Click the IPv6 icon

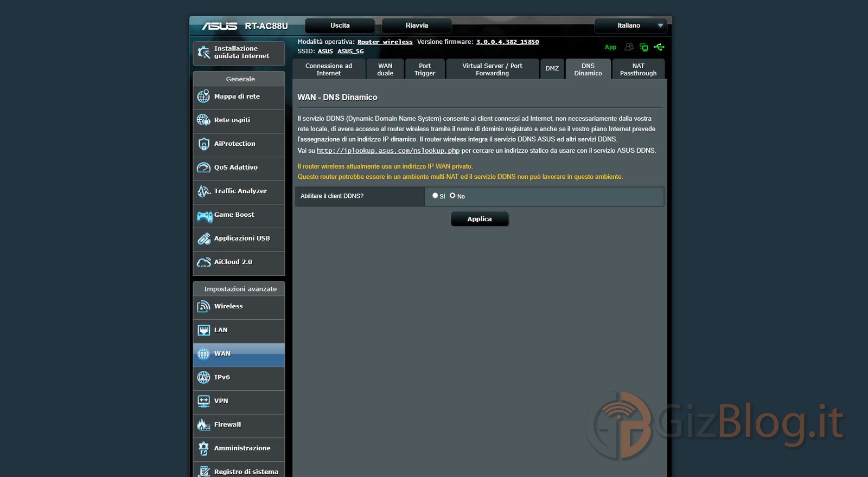tap(203, 377)
